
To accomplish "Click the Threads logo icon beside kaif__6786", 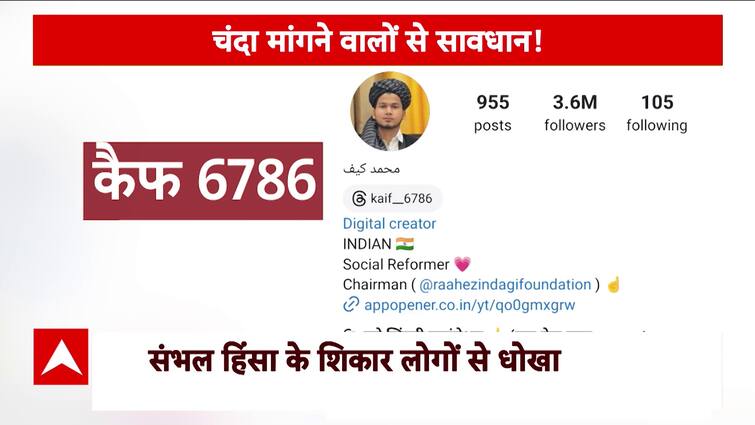I will (359, 199).
